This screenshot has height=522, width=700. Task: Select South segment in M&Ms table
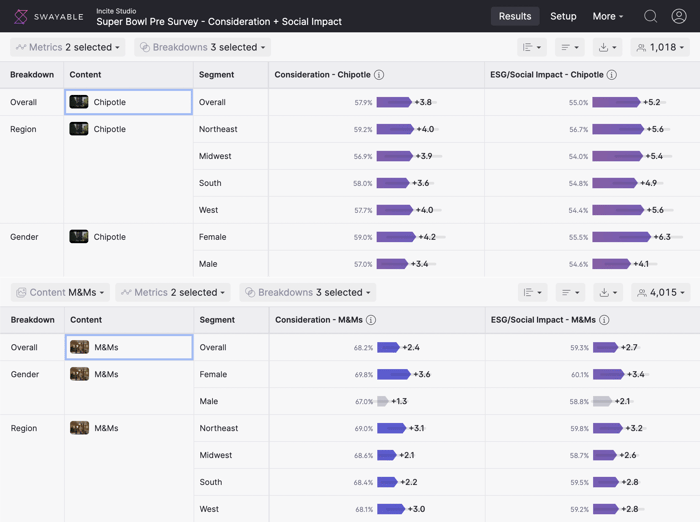point(211,482)
